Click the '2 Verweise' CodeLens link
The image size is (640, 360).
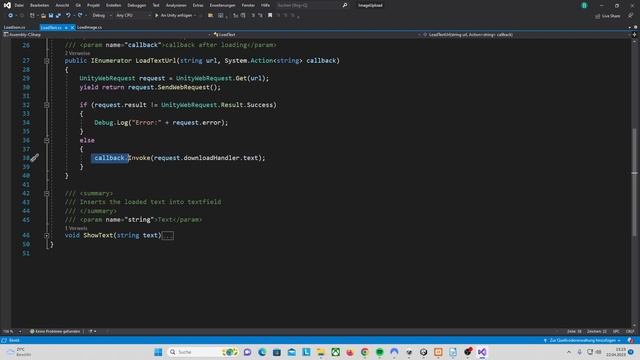coord(77,53)
